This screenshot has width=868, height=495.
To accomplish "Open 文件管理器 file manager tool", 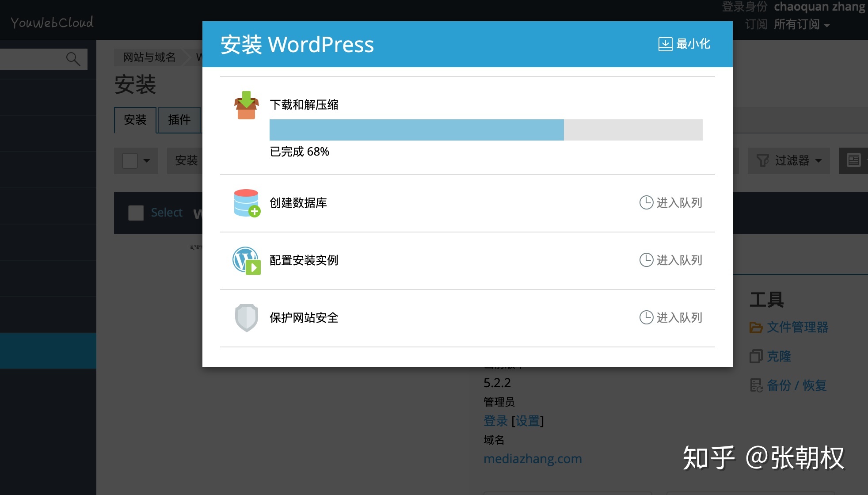I will click(797, 327).
